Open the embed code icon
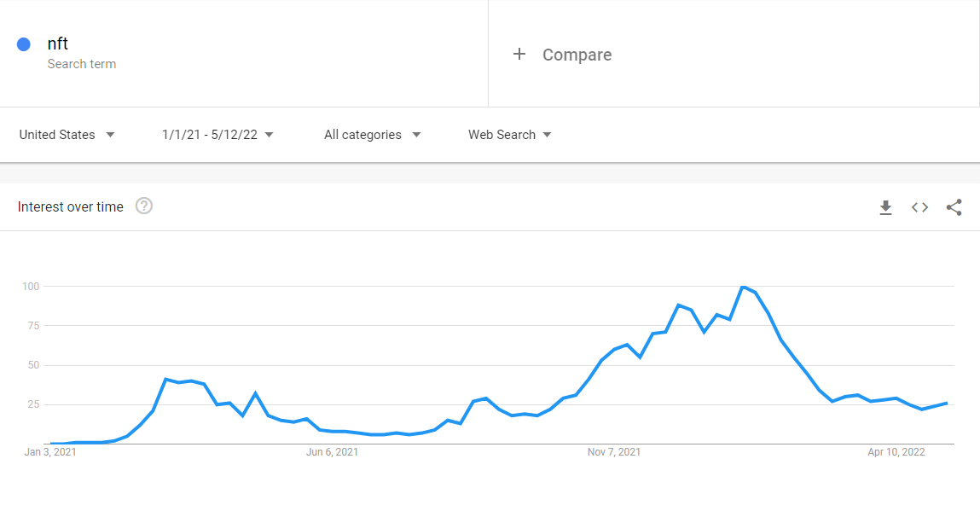Viewport: 980px width, 517px height. 919,207
